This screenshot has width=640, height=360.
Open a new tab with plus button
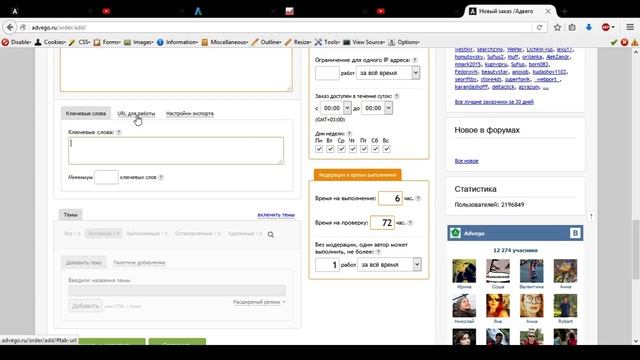(564, 11)
